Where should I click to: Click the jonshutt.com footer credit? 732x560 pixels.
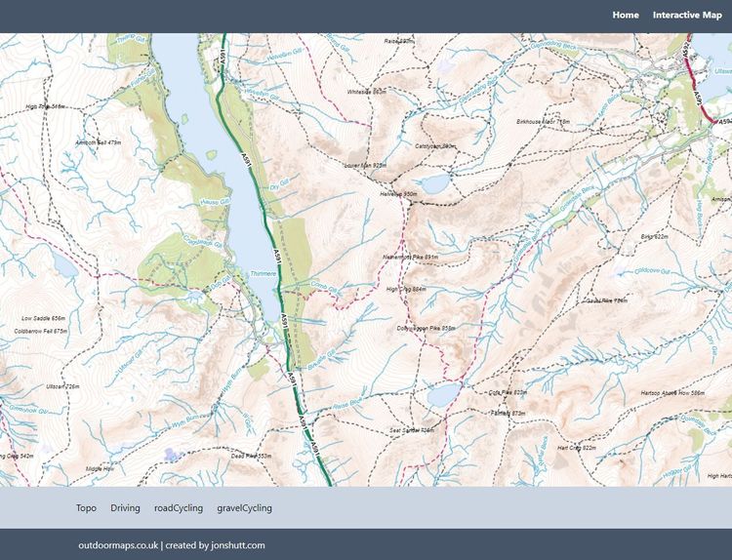pyautogui.click(x=237, y=545)
